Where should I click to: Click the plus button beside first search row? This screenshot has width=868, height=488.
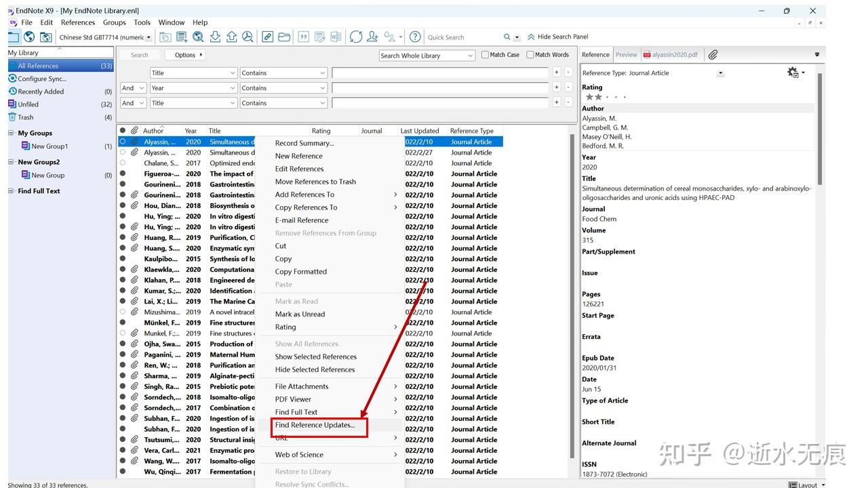click(x=557, y=72)
